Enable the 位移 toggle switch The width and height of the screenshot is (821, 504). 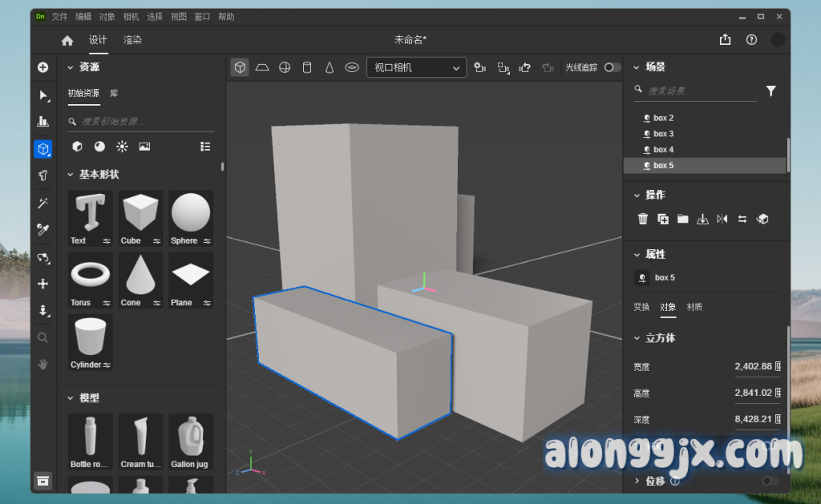[x=770, y=481]
